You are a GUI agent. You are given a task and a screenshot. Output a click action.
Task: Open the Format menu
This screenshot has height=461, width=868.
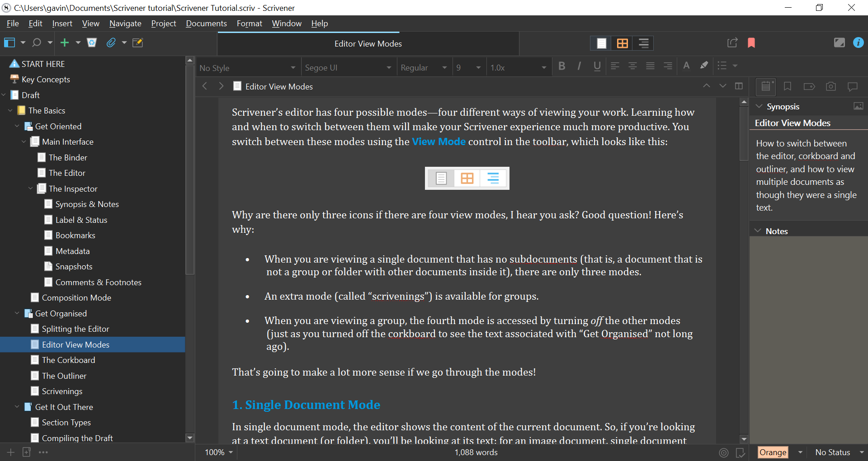tap(250, 24)
